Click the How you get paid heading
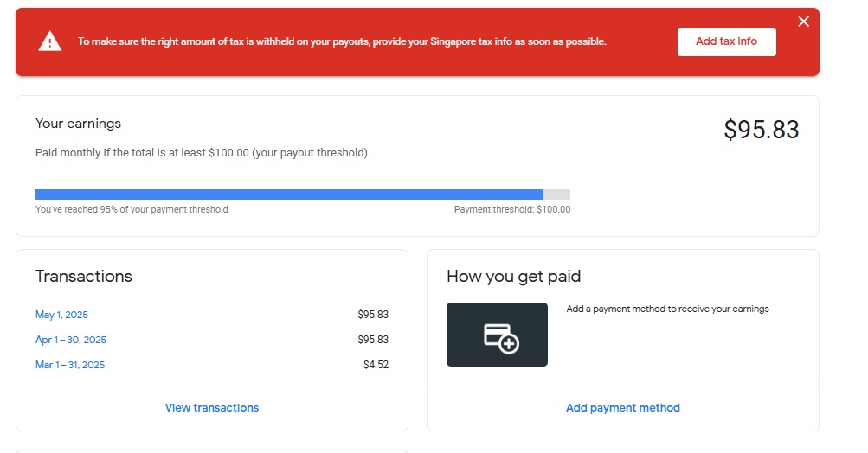Viewport: 868px width, 453px height. pos(513,277)
